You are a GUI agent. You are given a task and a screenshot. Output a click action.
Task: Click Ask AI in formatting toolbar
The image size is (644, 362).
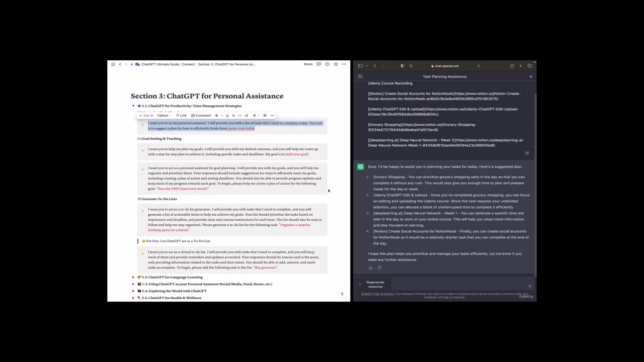[x=146, y=116]
